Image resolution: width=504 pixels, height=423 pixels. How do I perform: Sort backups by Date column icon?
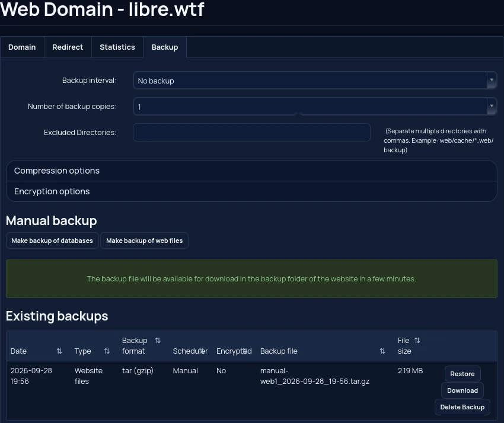coord(59,351)
